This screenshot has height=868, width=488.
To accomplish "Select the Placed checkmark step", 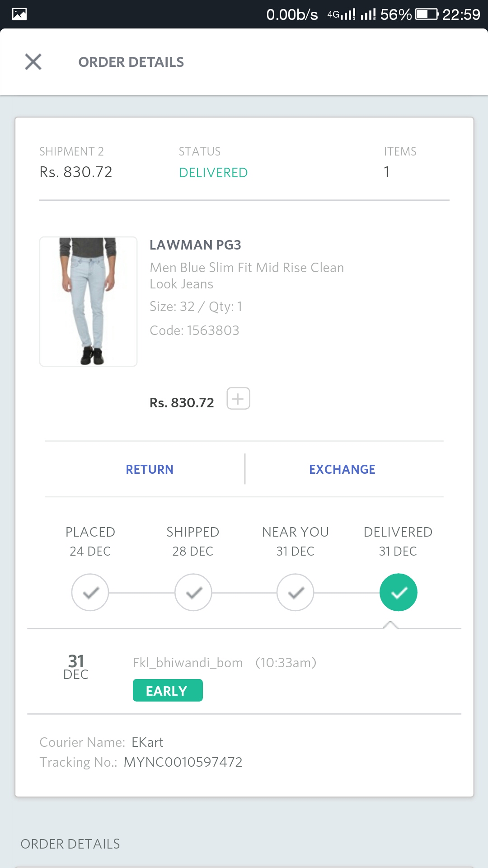I will tap(90, 592).
